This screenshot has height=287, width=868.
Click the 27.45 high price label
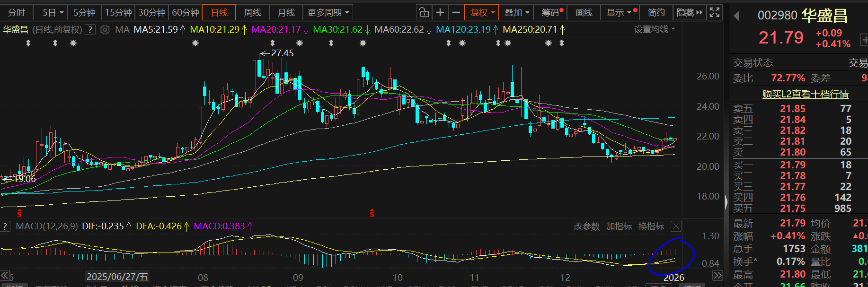coord(283,53)
